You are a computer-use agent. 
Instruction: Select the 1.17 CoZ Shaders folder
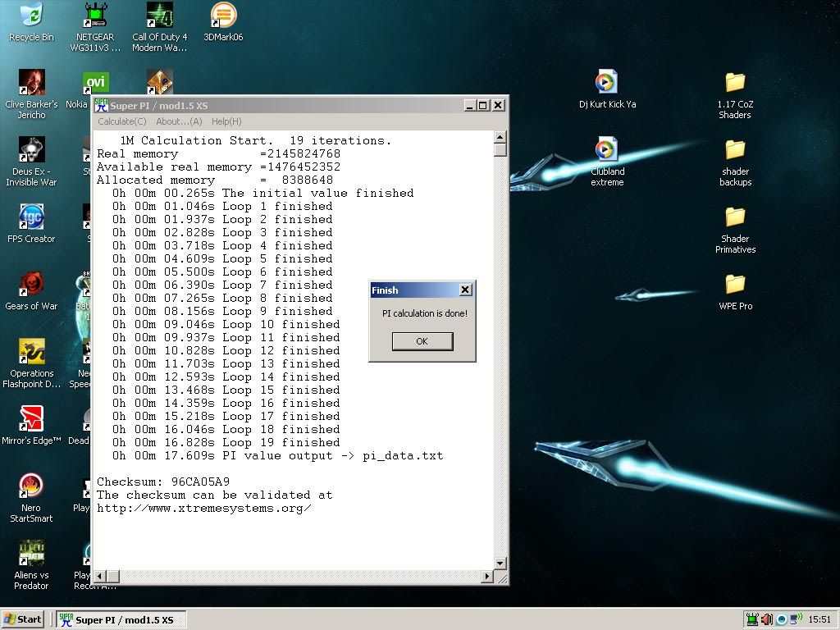pyautogui.click(x=735, y=95)
